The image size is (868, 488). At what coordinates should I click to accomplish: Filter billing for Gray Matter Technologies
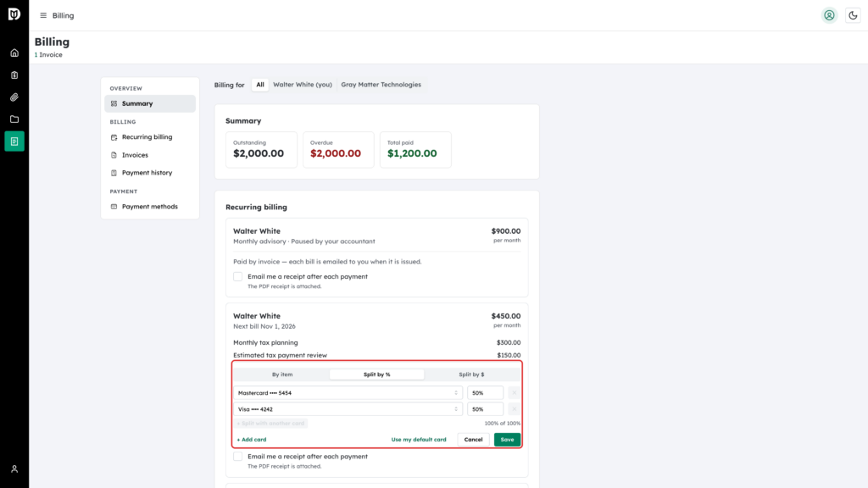click(381, 85)
